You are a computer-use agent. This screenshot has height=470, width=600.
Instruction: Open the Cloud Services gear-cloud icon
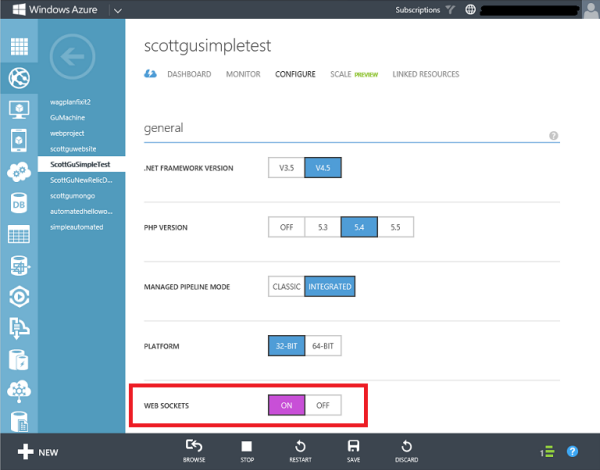point(19,172)
